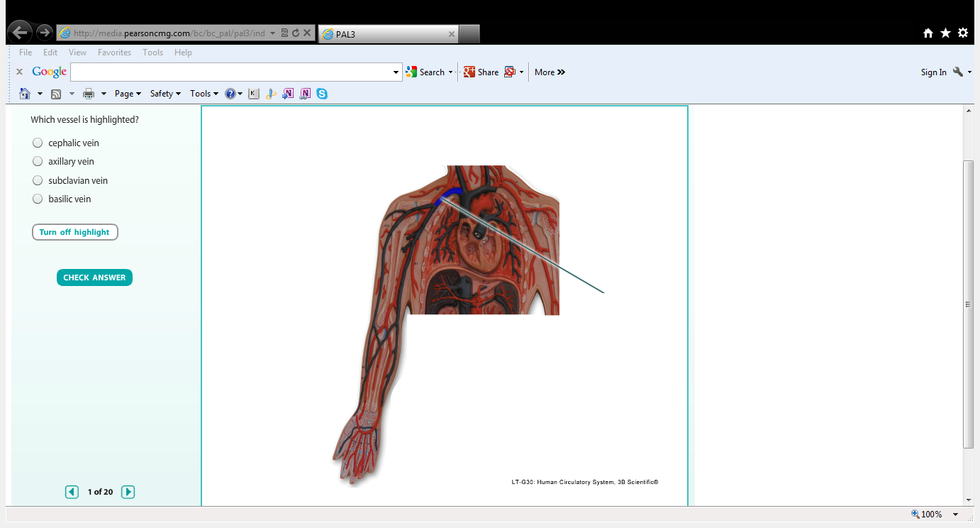The image size is (980, 528).
Task: Open the Favorites menu
Action: [114, 53]
